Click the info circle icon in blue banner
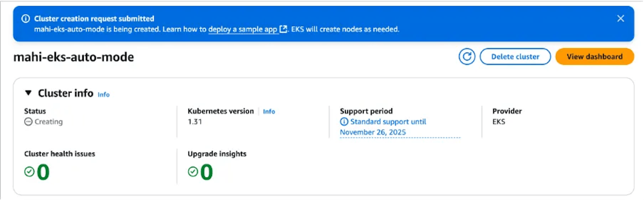This screenshot has width=644, height=200. coord(25,18)
